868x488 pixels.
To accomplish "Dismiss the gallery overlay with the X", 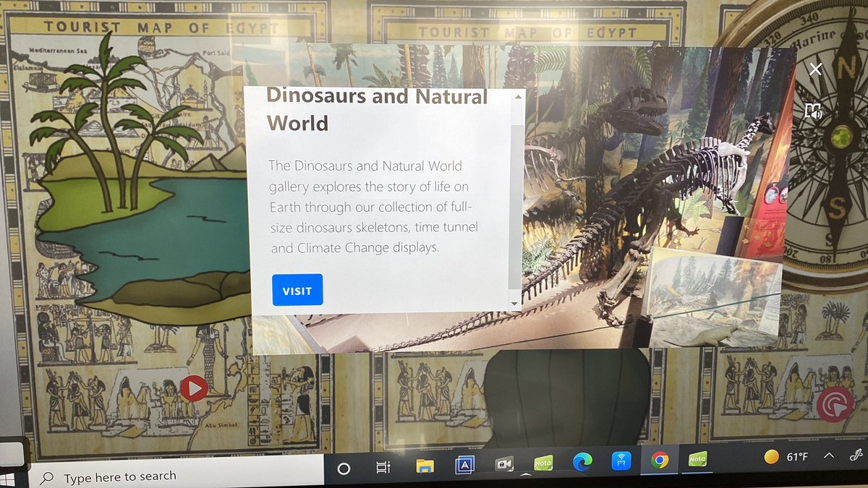I will point(815,69).
